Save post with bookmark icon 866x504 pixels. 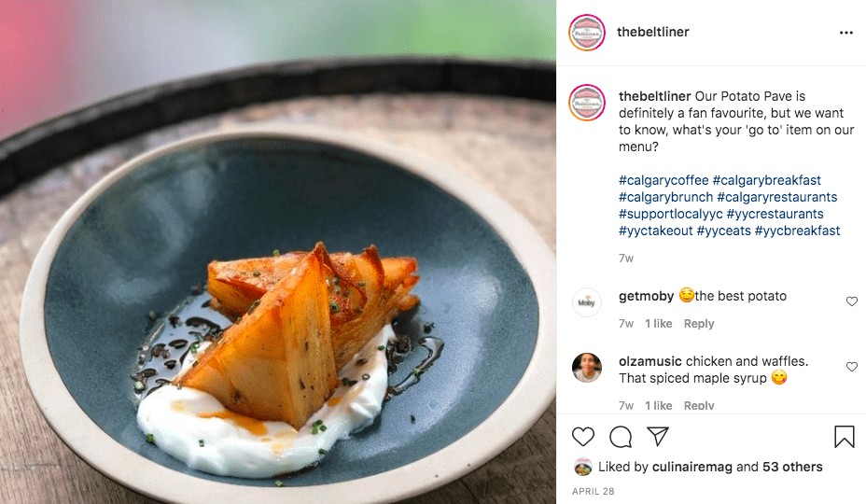coord(844,437)
